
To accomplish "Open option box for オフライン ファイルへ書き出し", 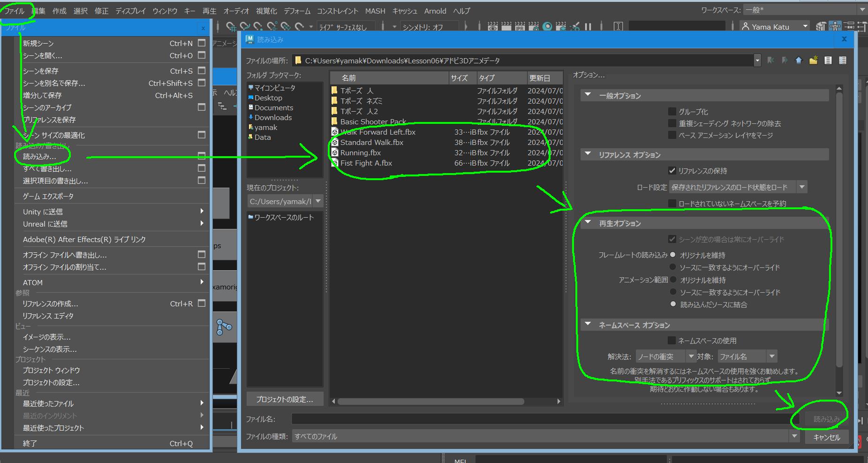I will tap(202, 254).
